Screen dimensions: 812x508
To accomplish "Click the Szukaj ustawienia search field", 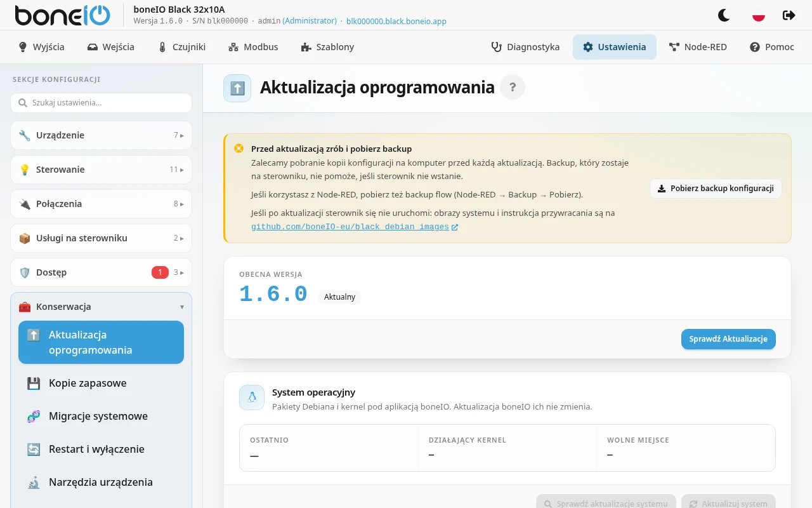I will point(101,103).
